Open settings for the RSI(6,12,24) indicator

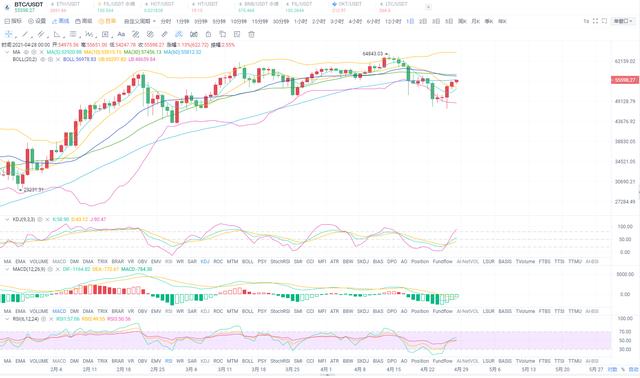44,319
